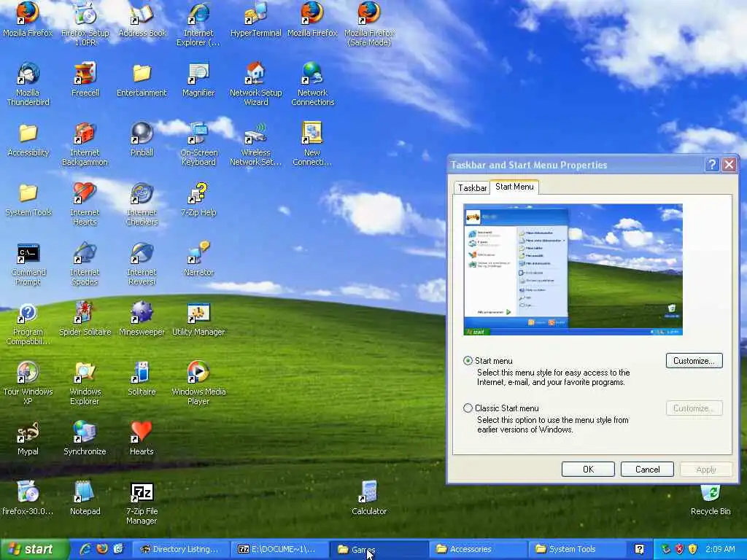Open Windows Media Player shortcut
Screen dimensions: 747x560
tap(198, 383)
